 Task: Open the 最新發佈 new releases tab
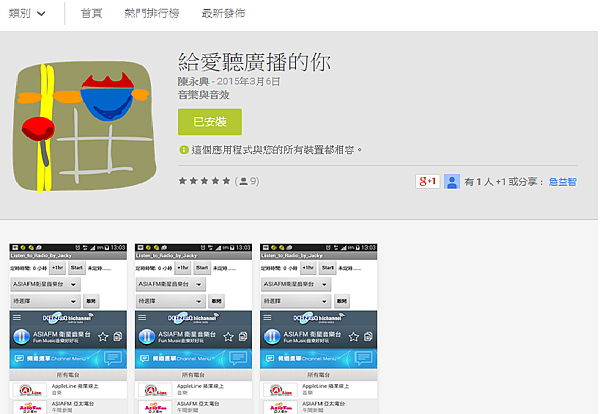click(223, 13)
